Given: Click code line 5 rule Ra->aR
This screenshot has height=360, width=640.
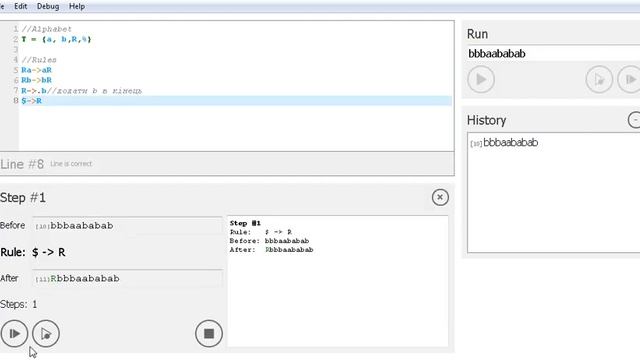Looking at the screenshot, I should 36,70.
